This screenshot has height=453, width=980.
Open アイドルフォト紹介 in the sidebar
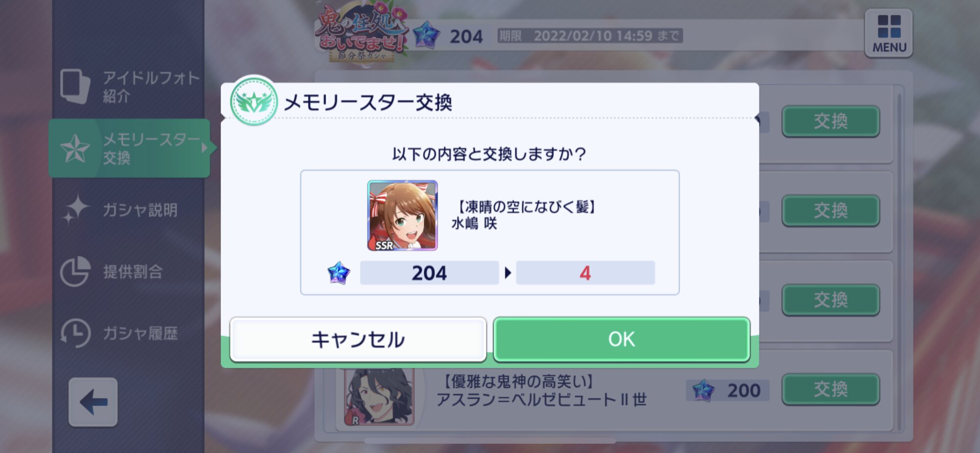point(129,86)
